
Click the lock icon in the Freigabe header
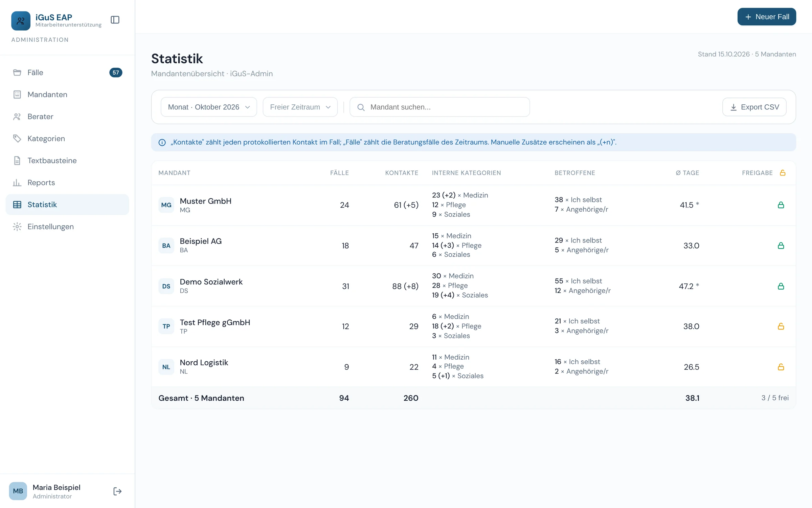pyautogui.click(x=783, y=173)
